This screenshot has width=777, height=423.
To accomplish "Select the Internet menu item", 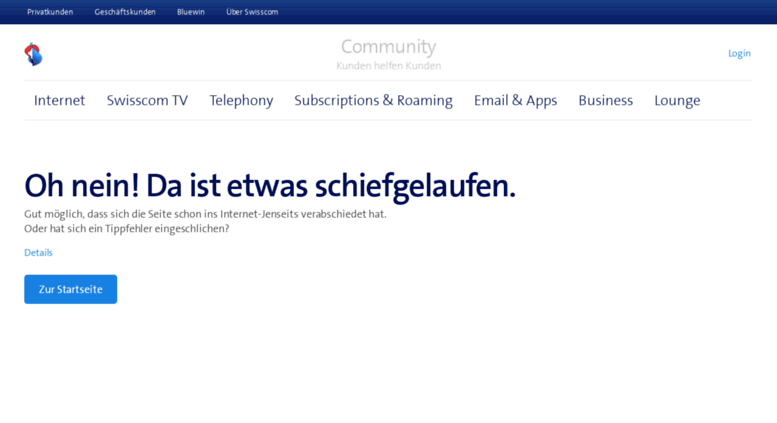I will [59, 100].
